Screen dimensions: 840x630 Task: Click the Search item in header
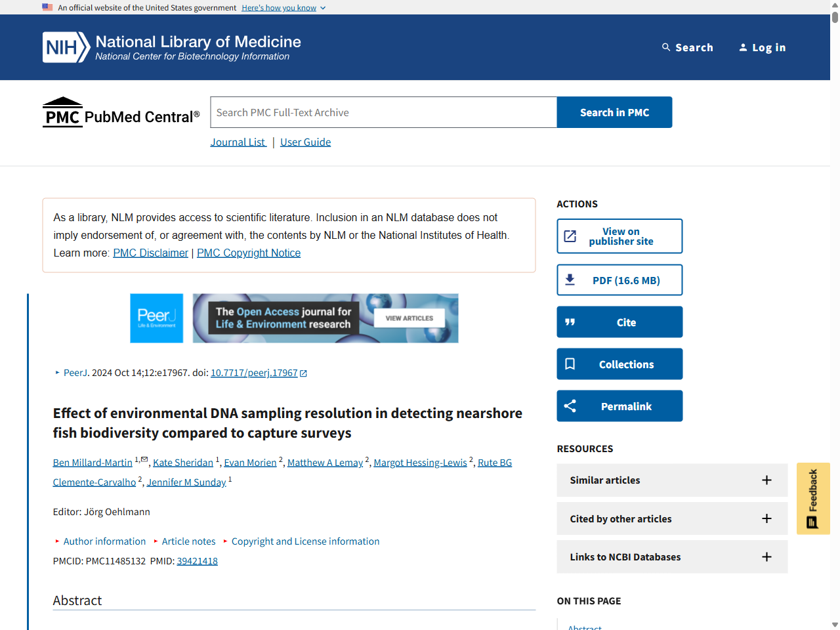[687, 47]
